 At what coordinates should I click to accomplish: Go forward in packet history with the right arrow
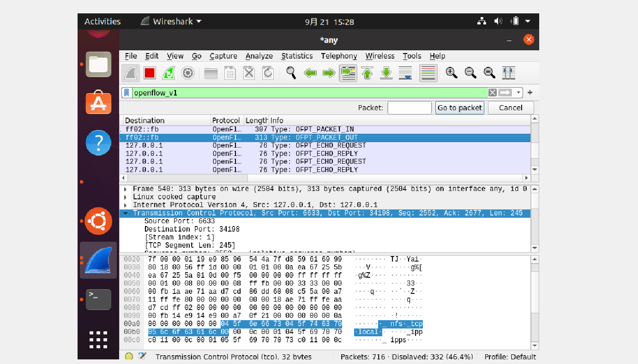click(329, 73)
